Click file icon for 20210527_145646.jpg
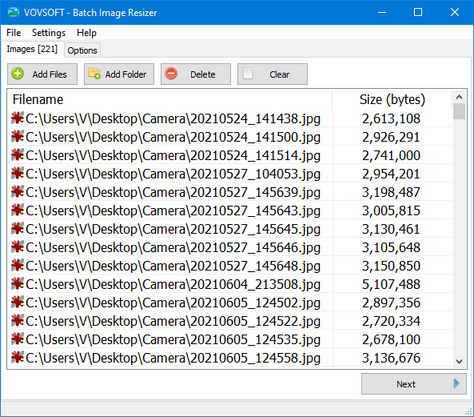The image size is (474, 417). (17, 247)
